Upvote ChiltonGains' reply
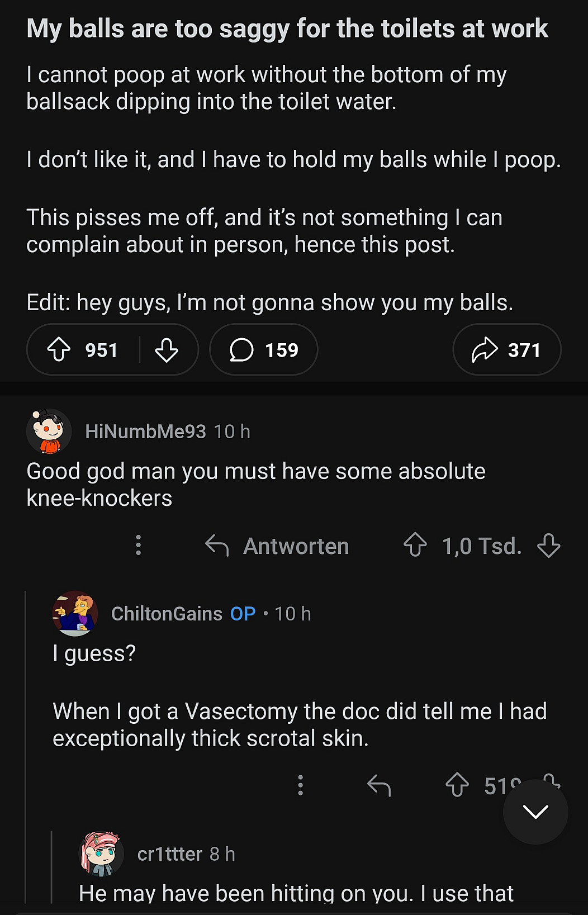 click(x=457, y=785)
